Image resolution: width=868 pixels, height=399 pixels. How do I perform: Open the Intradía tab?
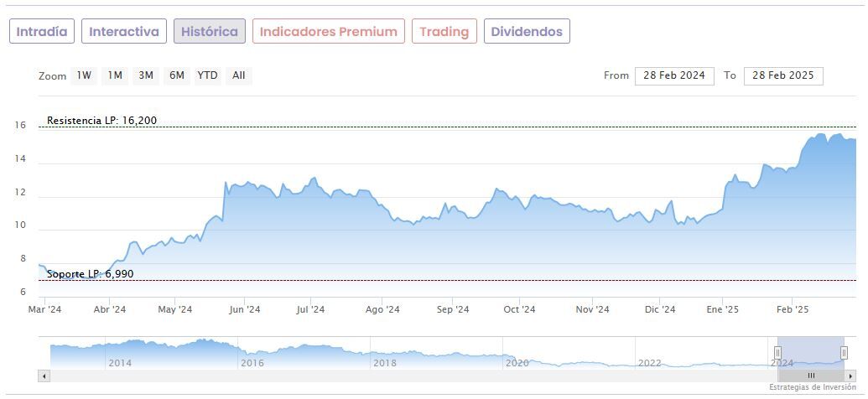pos(42,32)
